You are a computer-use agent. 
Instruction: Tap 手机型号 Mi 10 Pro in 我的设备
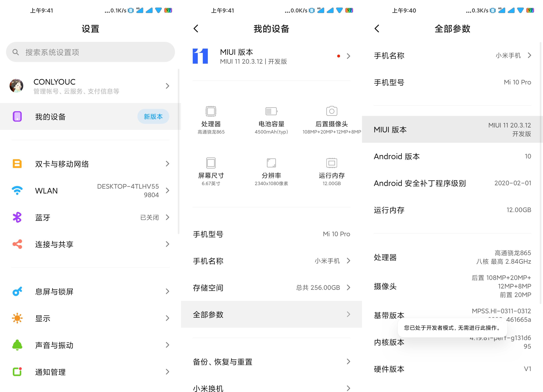click(x=271, y=234)
